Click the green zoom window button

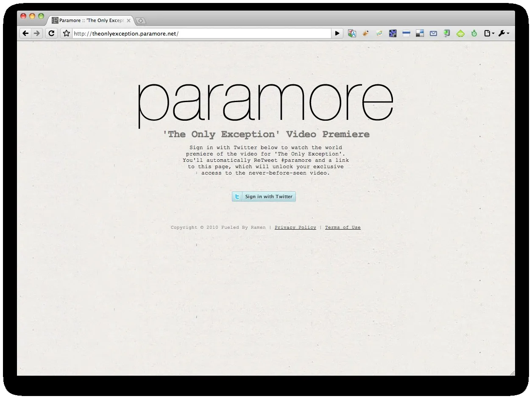[x=41, y=16]
